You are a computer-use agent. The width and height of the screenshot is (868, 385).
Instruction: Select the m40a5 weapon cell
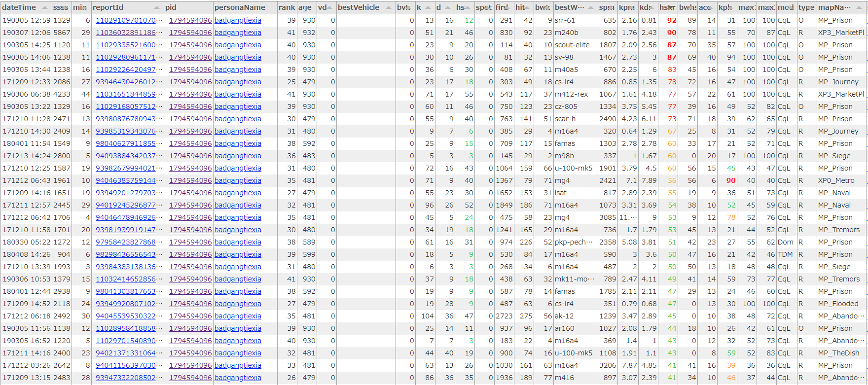pos(576,70)
